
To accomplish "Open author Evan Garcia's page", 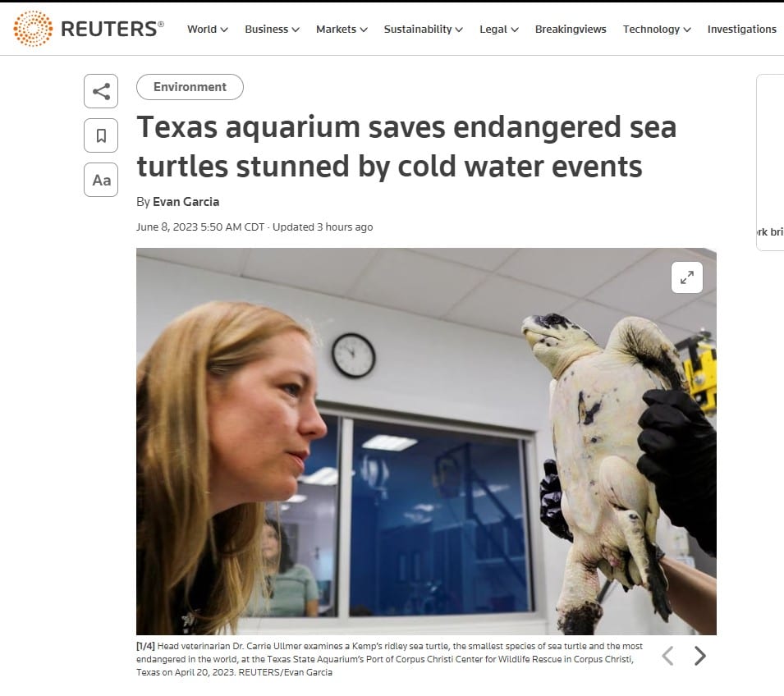I will 186,202.
